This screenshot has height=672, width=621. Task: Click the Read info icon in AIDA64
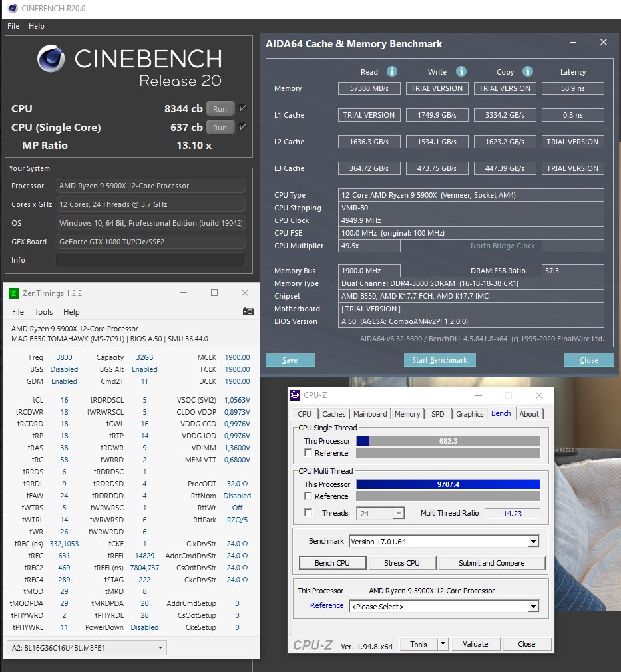click(x=392, y=71)
